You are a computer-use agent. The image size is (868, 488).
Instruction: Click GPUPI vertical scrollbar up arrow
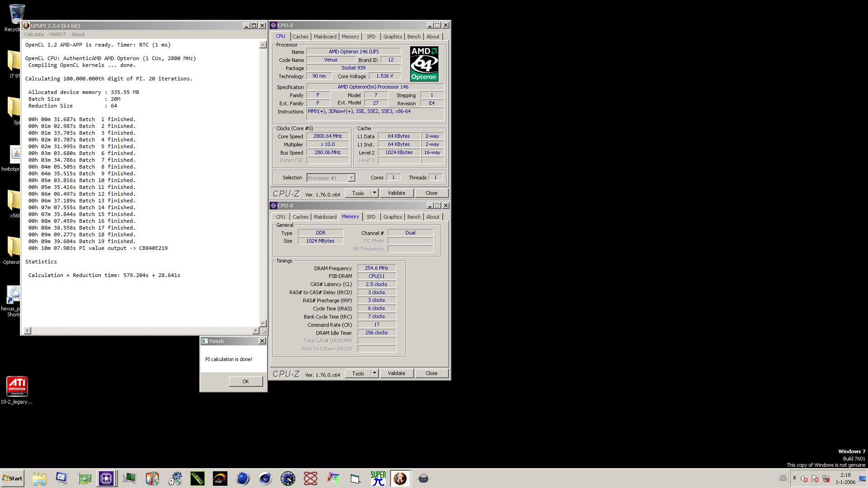(263, 45)
